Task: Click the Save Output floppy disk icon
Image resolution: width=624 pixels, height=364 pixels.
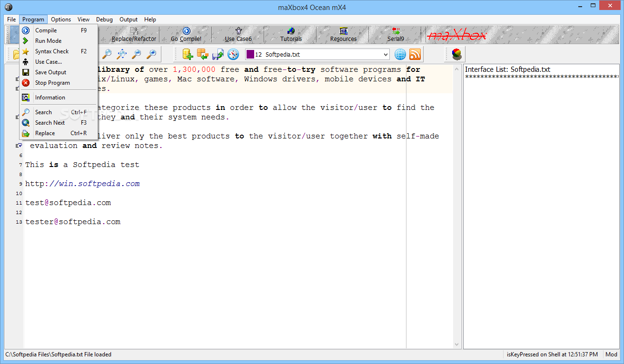Action: click(26, 72)
